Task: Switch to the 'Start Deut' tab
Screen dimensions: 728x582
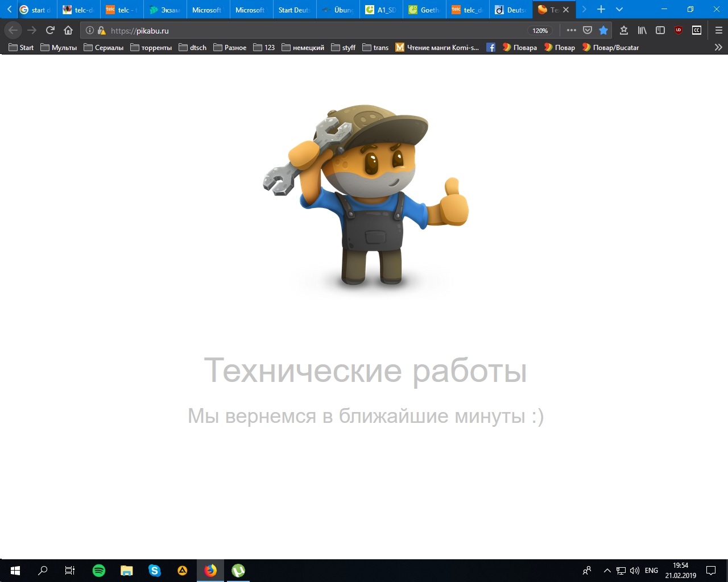Action: pyautogui.click(x=293, y=10)
